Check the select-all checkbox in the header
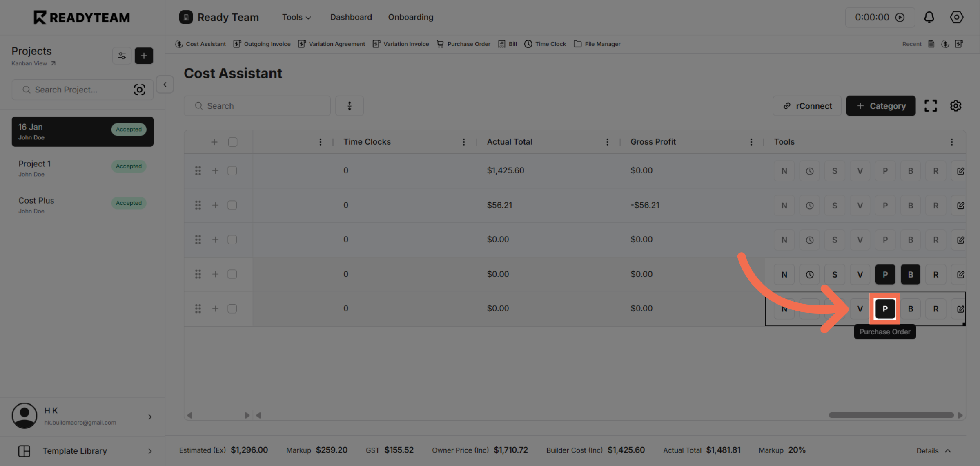This screenshot has height=466, width=980. (232, 142)
